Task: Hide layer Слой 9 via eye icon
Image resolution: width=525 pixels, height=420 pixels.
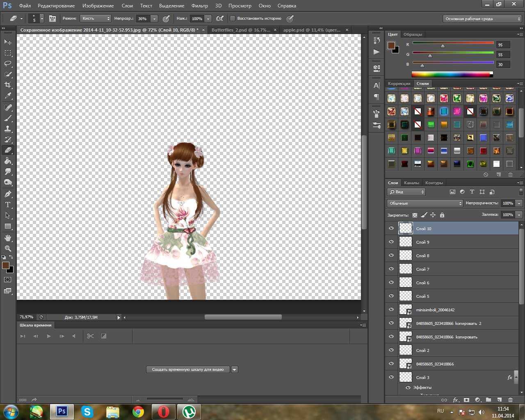Action: [391, 242]
